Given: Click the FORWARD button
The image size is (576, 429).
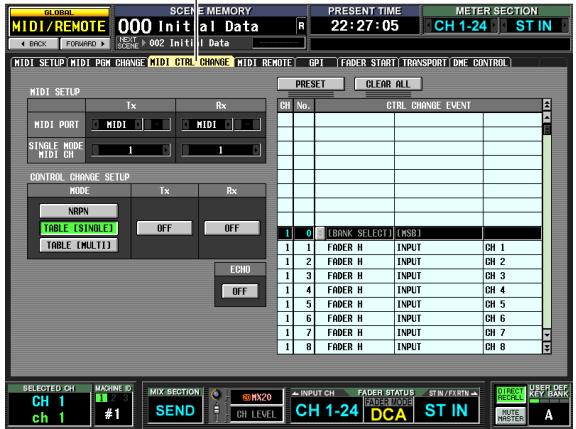Looking at the screenshot, I should point(85,44).
